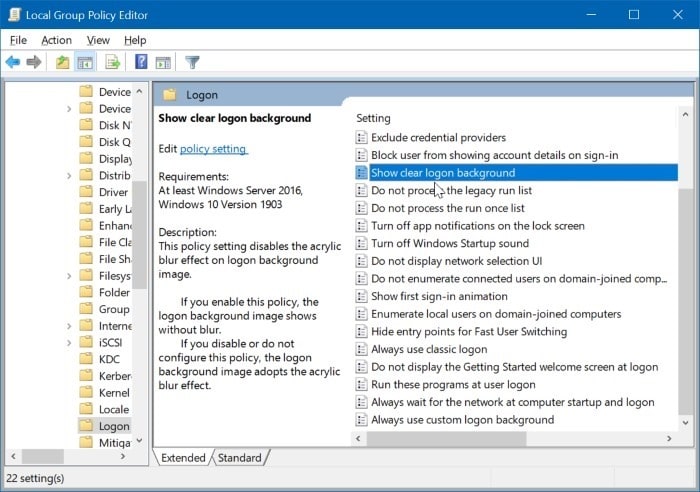Select the Display tree item
The height and width of the screenshot is (492, 700).
(x=115, y=158)
